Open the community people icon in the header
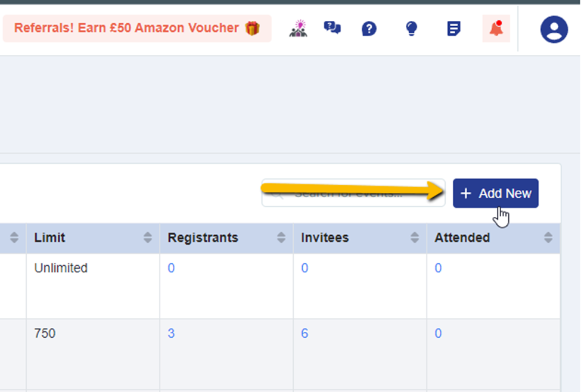581x392 pixels. pyautogui.click(x=299, y=29)
